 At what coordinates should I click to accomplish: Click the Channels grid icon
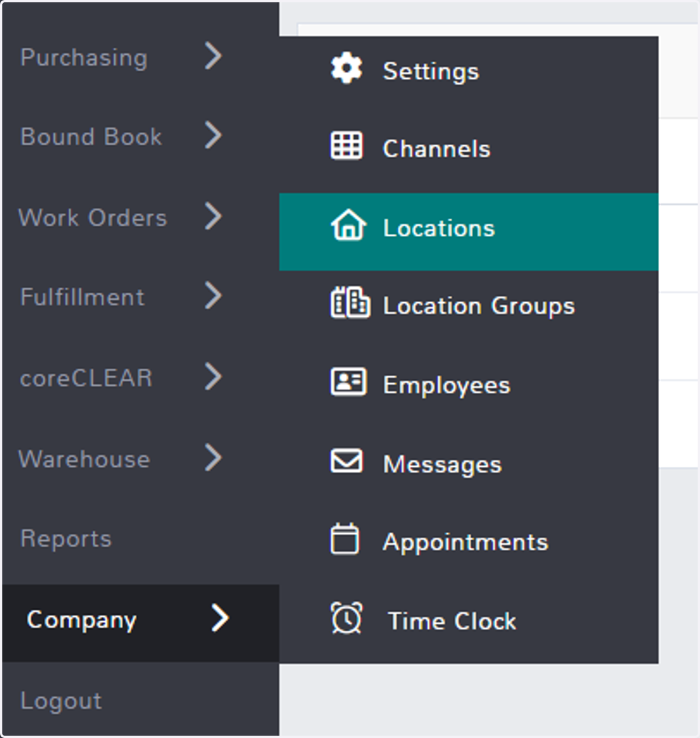coord(346,145)
